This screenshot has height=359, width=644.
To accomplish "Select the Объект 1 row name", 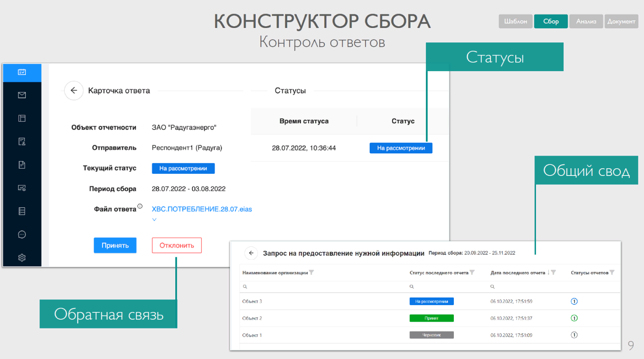I will tap(252, 335).
